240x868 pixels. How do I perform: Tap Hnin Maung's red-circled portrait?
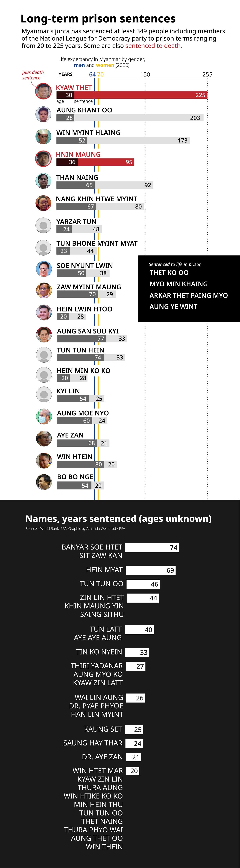pos(43,158)
